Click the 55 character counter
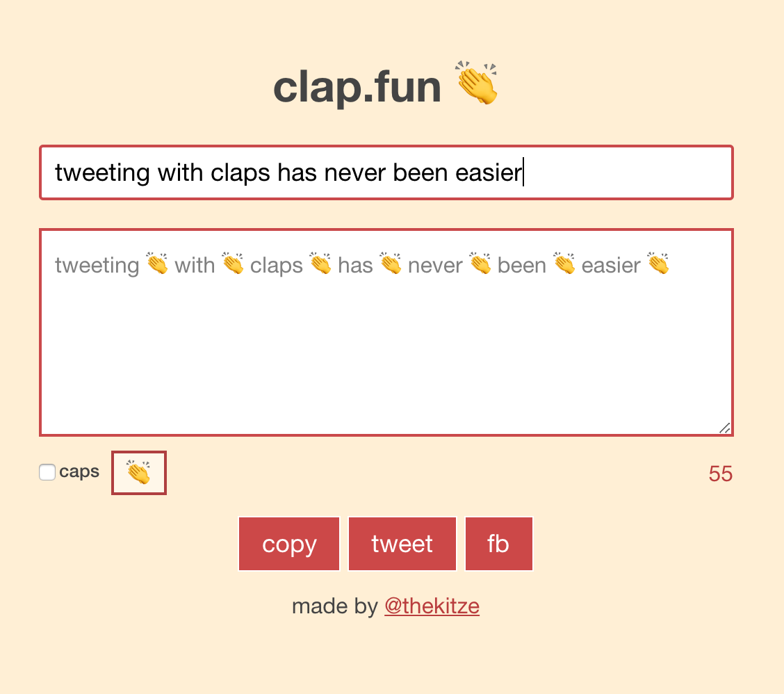This screenshot has height=694, width=784. point(720,474)
